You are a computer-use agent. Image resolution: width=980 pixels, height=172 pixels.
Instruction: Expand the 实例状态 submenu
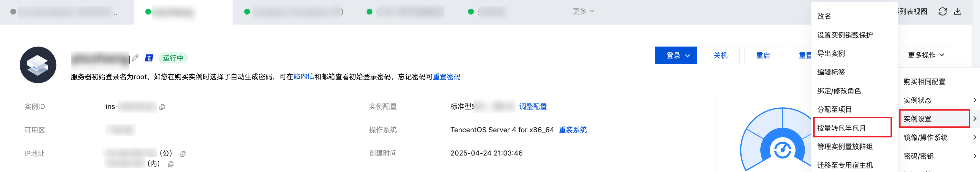[x=939, y=100]
